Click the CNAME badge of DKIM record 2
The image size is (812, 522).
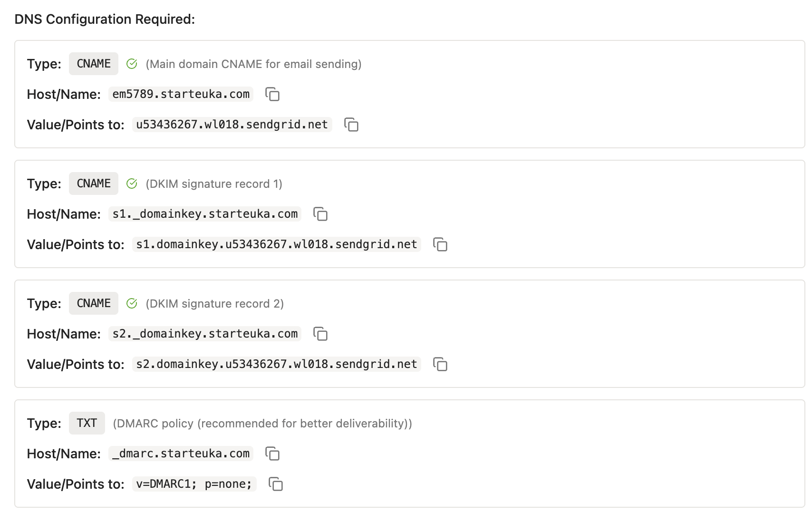94,303
